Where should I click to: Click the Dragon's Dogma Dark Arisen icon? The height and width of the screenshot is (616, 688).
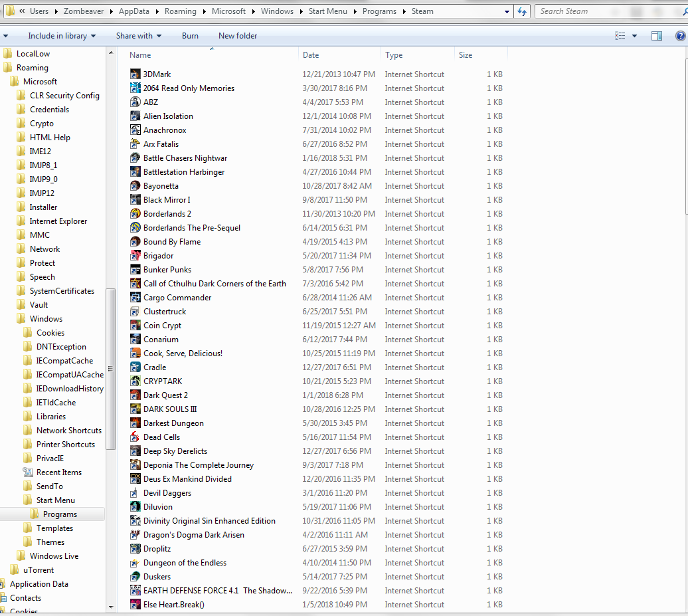pos(135,535)
